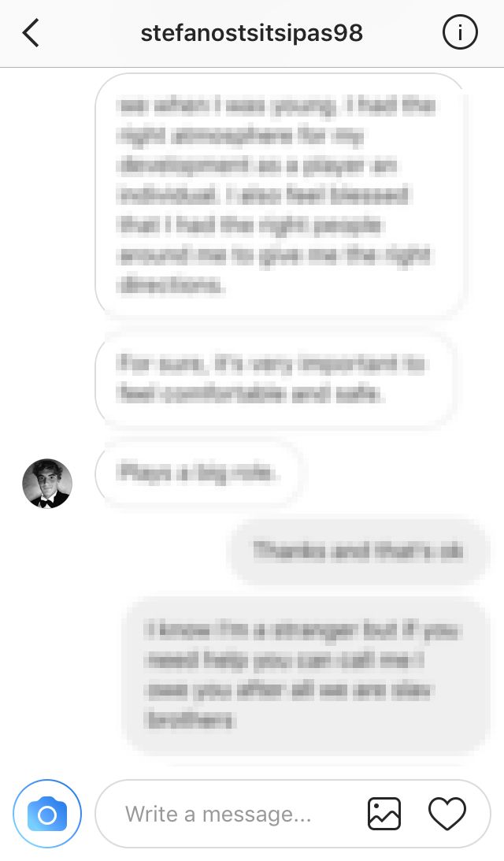Screen dimensions: 504x861
Task: Launch the blue camera button
Action: pyautogui.click(x=47, y=814)
